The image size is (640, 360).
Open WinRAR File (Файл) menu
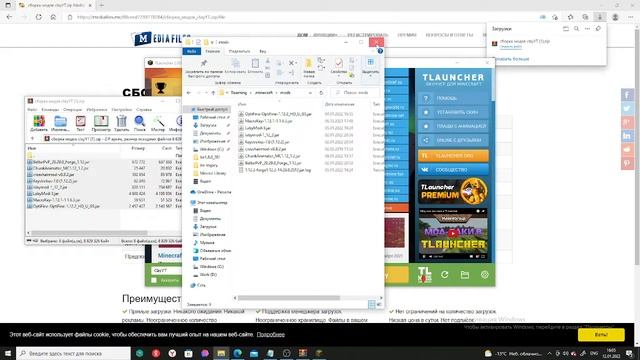32,109
